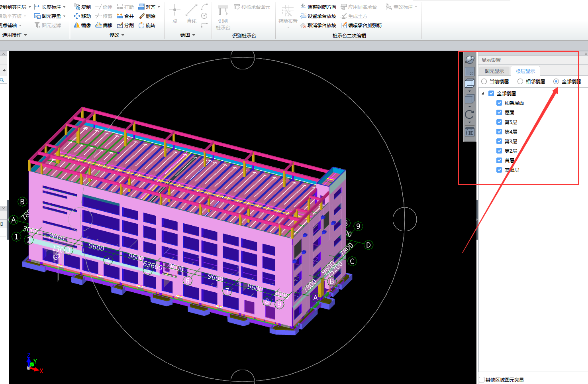Click the dynamic orbit view icon

pos(470,60)
